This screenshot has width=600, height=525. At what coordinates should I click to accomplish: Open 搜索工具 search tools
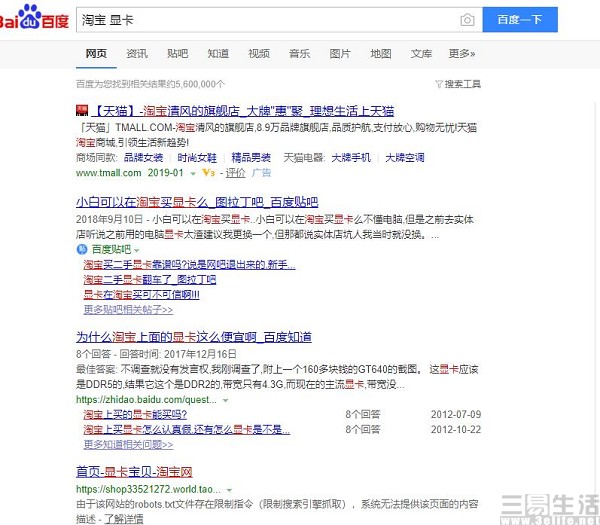(x=462, y=84)
